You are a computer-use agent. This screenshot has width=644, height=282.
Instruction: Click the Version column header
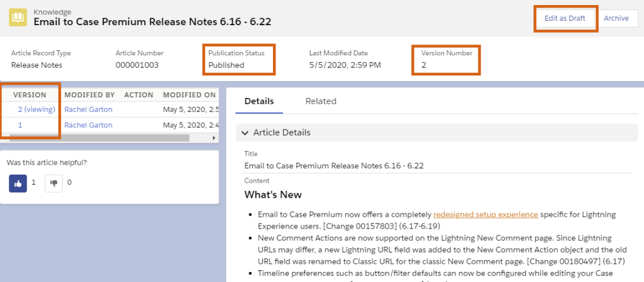[x=30, y=95]
